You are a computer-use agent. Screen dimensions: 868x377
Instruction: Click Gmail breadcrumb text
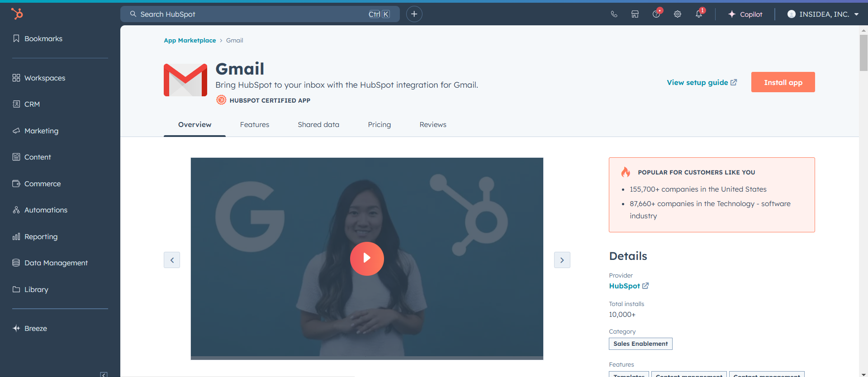point(234,40)
